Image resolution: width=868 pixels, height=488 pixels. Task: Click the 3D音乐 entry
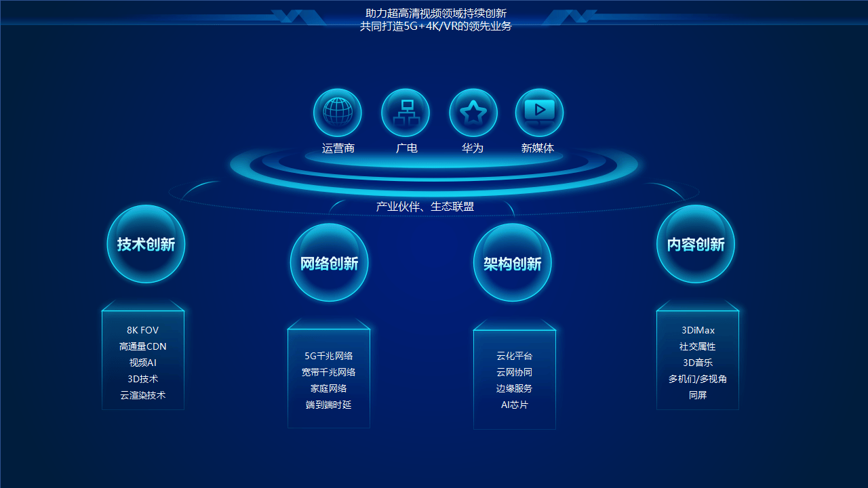click(698, 363)
